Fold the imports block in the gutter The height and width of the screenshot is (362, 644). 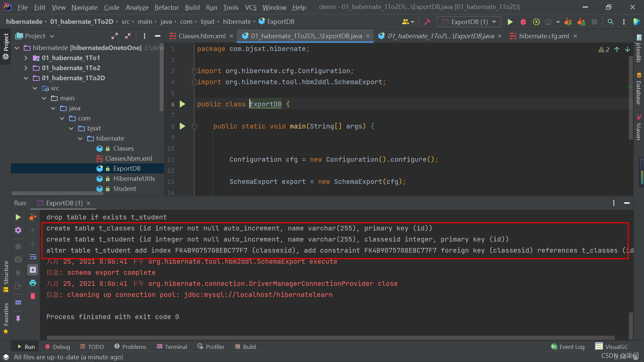coord(194,71)
